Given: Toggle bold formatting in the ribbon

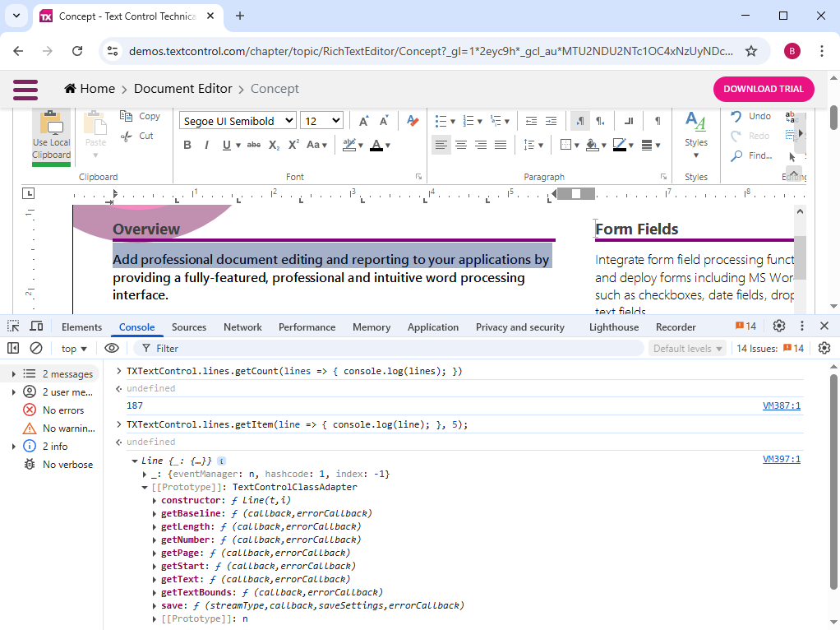Looking at the screenshot, I should coord(187,146).
